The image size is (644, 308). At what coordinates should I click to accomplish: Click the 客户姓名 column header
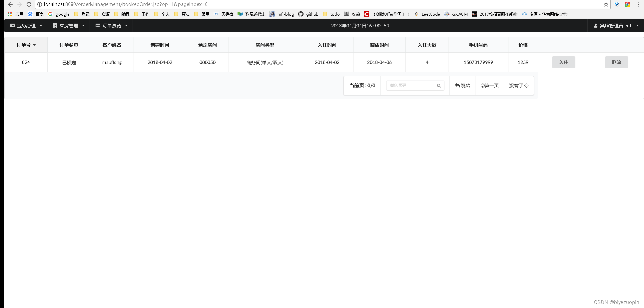[x=112, y=45]
